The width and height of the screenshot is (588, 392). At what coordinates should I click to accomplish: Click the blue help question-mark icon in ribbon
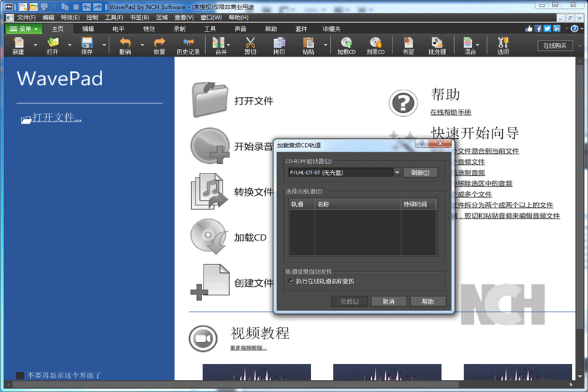574,29
